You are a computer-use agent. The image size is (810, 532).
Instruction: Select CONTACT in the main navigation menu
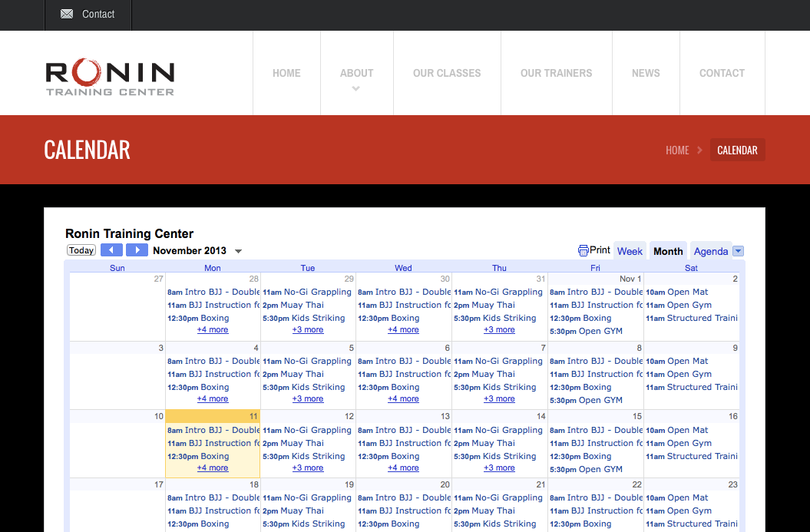(x=722, y=74)
